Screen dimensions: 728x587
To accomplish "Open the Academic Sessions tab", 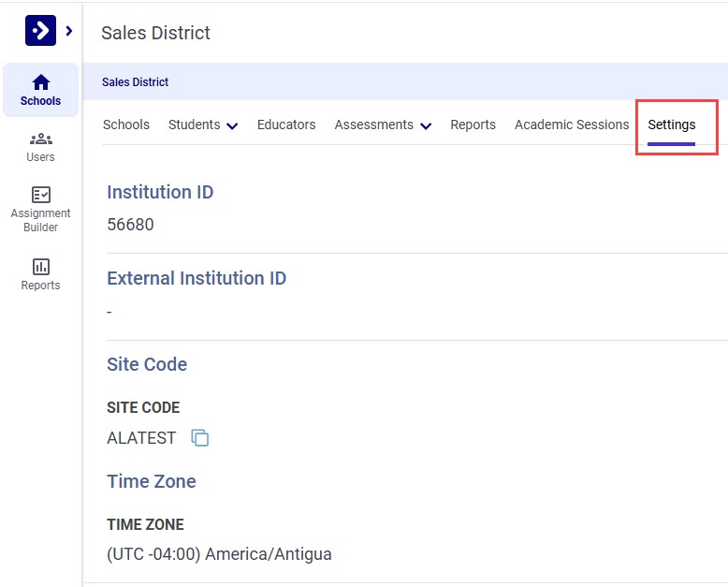I will [x=572, y=125].
